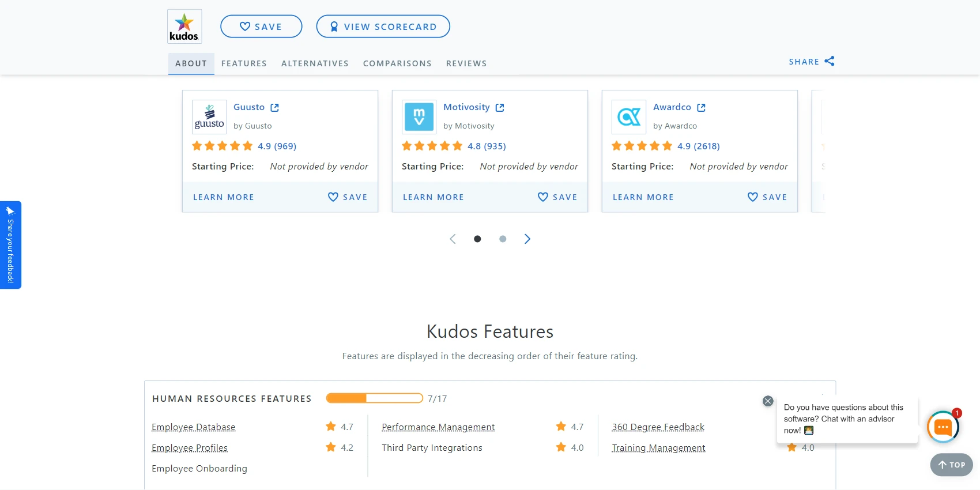Open the Alternatives tab

click(x=315, y=63)
